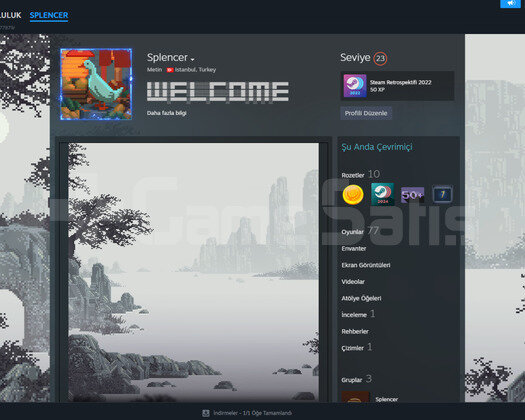The width and height of the screenshot is (525, 420).
Task: Switch to the SPLENCER tab
Action: tap(49, 15)
